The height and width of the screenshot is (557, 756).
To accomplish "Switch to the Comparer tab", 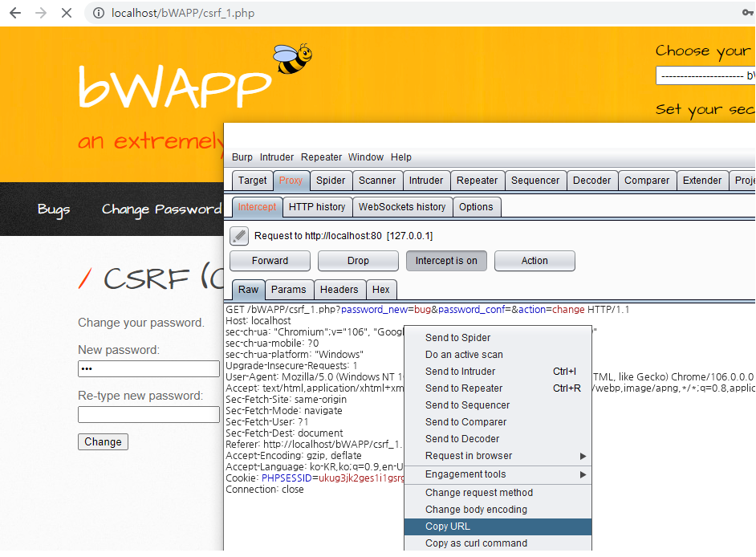I will pos(647,181).
